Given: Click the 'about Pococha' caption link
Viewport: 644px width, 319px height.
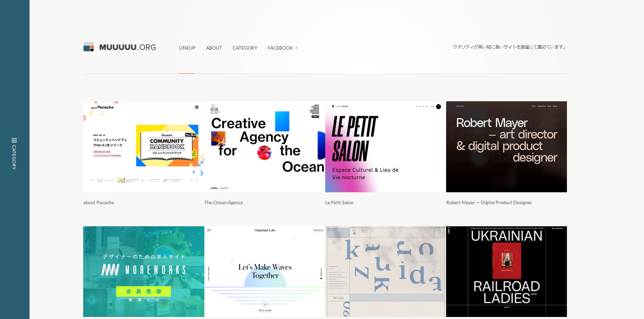Looking at the screenshot, I should (98, 202).
